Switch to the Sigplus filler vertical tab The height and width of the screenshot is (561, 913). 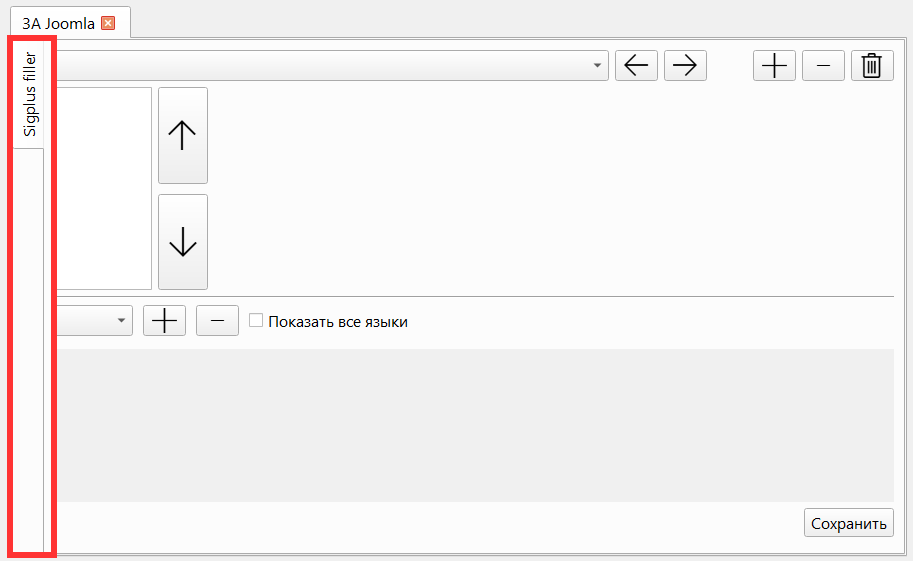pyautogui.click(x=29, y=94)
